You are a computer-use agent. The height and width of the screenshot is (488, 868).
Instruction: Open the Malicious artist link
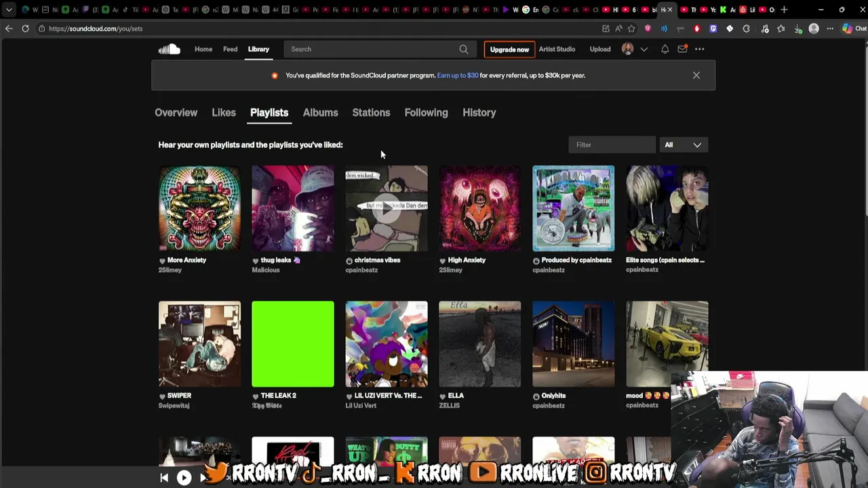click(266, 270)
